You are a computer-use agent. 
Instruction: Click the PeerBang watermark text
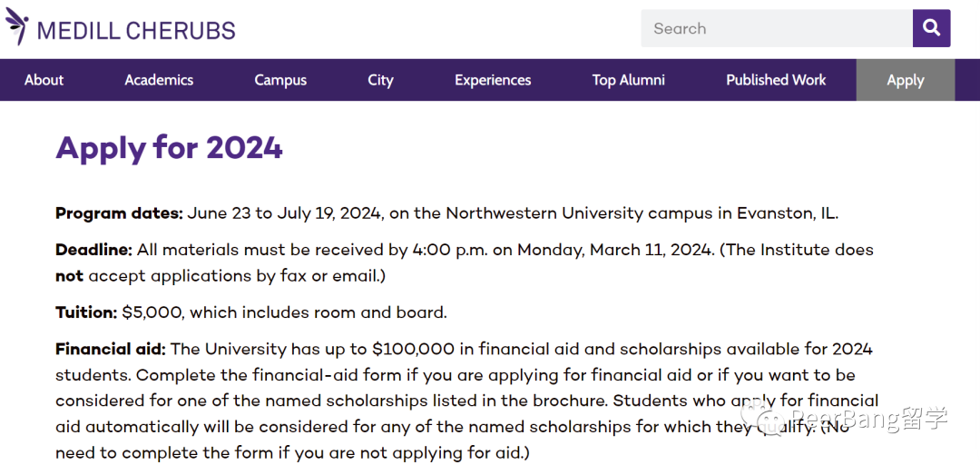[870, 419]
